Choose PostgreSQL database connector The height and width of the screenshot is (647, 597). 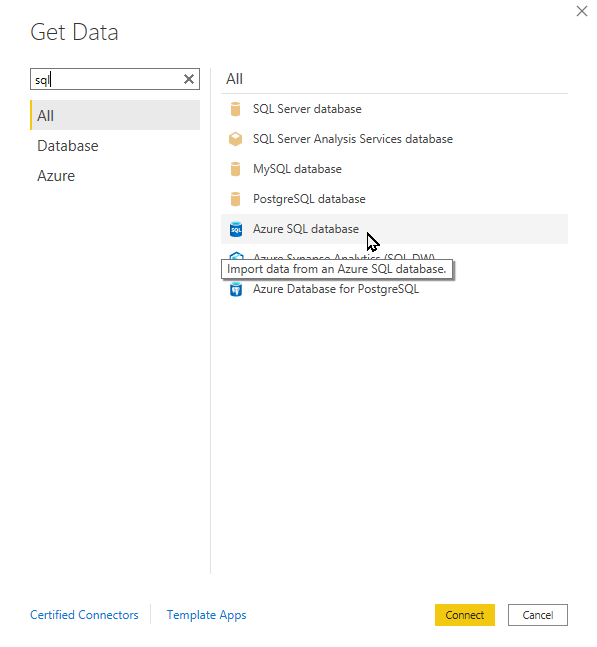pyautogui.click(x=394, y=199)
